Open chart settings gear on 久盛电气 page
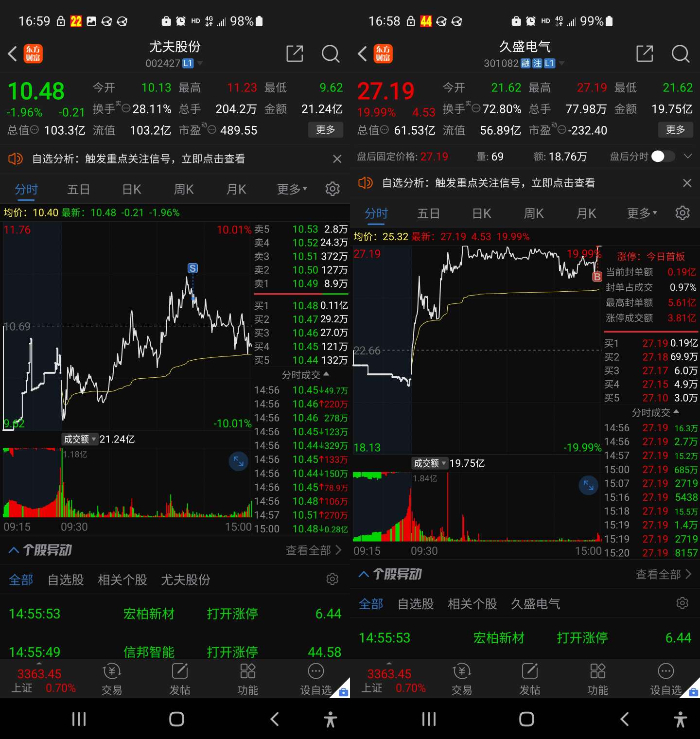The height and width of the screenshot is (739, 700). tap(682, 212)
